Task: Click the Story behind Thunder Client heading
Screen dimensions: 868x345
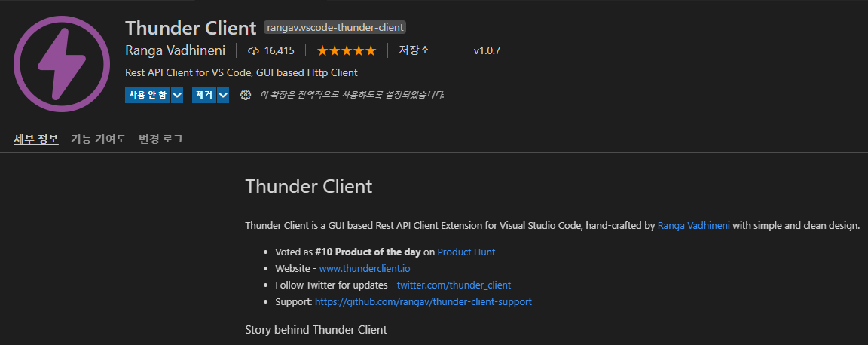Action: point(316,330)
